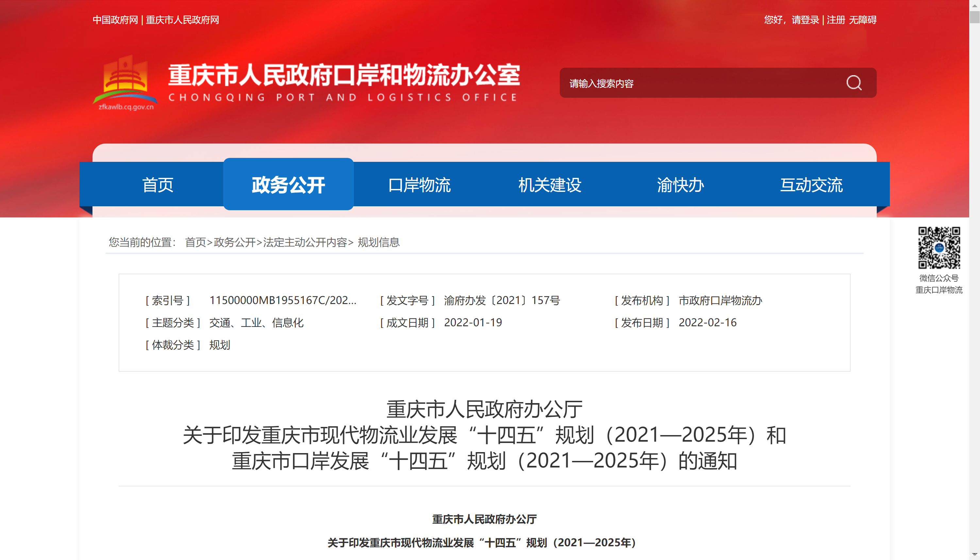Go to the 机关建设 section
Screen dimensions: 980x560
pos(550,185)
